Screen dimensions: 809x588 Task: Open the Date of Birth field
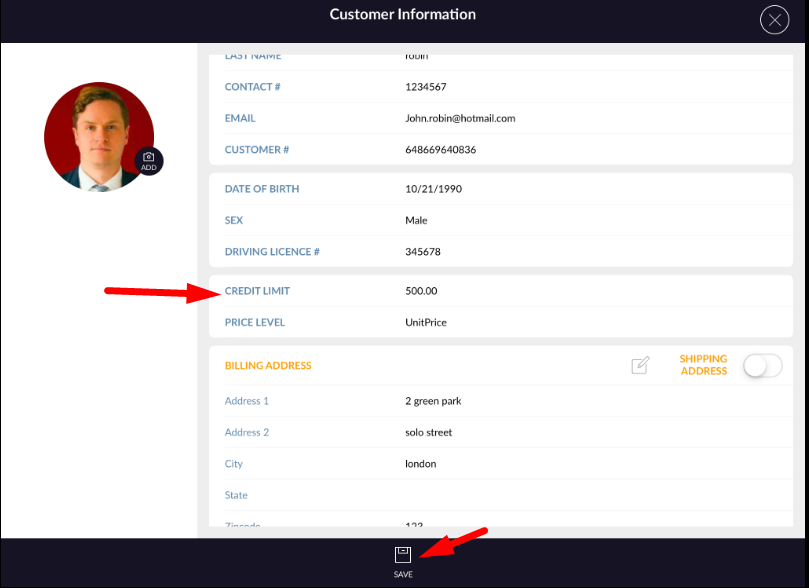pyautogui.click(x=433, y=189)
